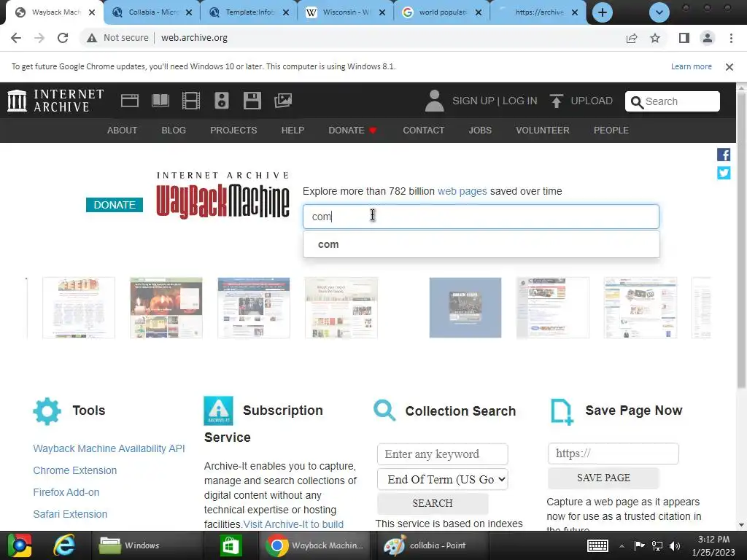Open the VOLUNTEER menu item
The height and width of the screenshot is (560, 747).
[x=543, y=131]
